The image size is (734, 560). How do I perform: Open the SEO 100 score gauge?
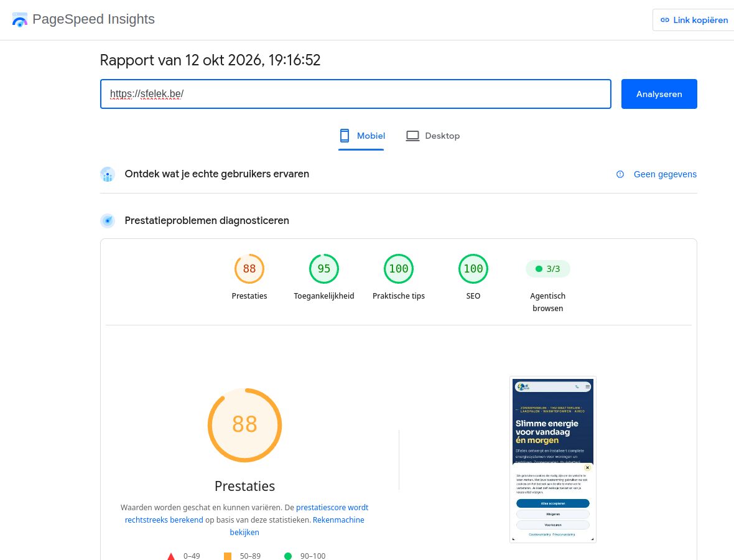473,269
